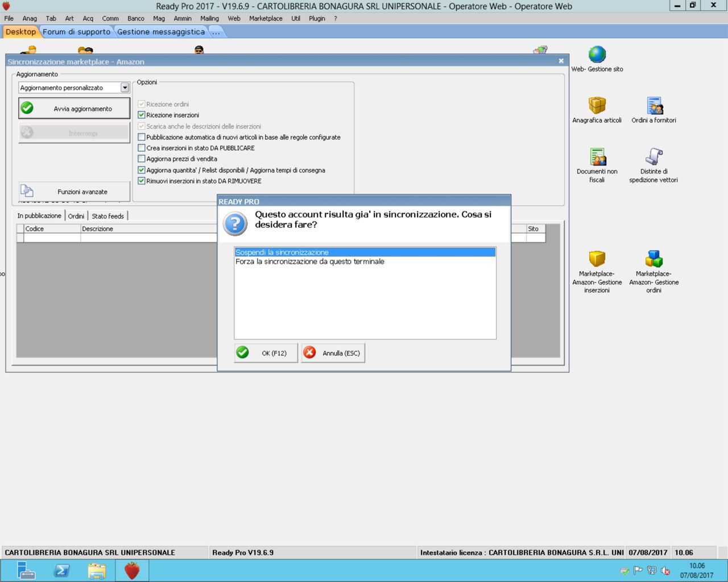Click the Ready Pro strawberry icon in title bar
Screen dimensions: 728x582
pyautogui.click(x=6, y=6)
